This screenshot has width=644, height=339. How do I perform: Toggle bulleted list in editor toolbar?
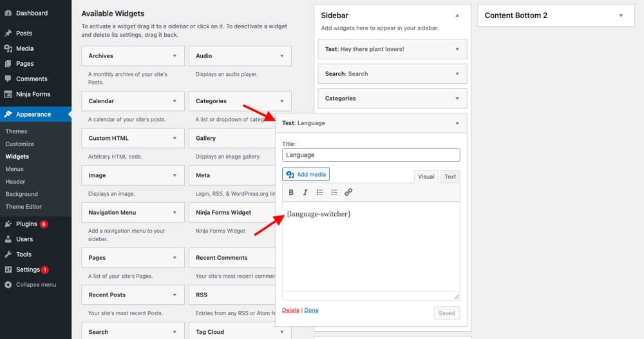319,192
